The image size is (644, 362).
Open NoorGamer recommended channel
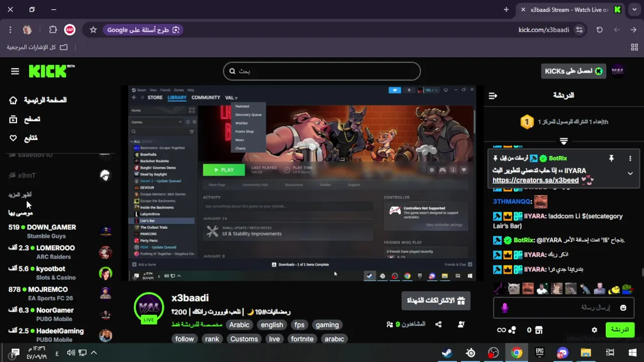[59, 314]
